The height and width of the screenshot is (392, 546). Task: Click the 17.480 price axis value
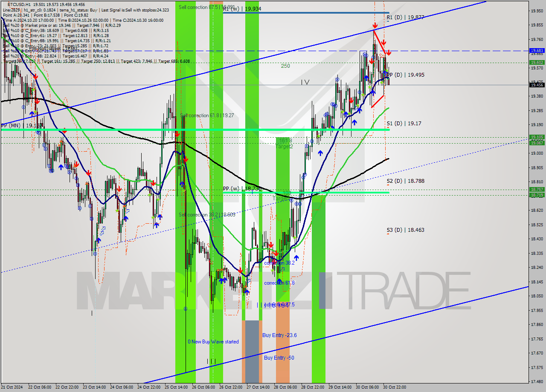[x=537, y=382]
